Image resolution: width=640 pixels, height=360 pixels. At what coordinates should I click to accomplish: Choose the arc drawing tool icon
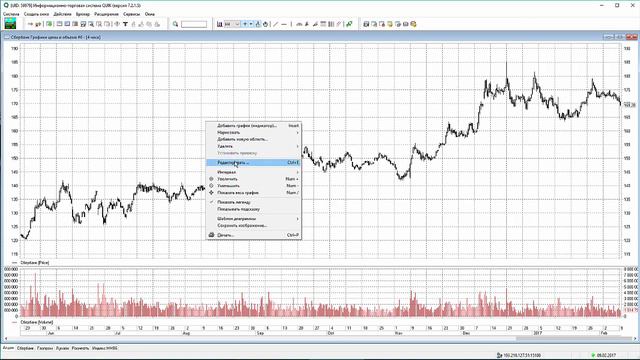299,24
